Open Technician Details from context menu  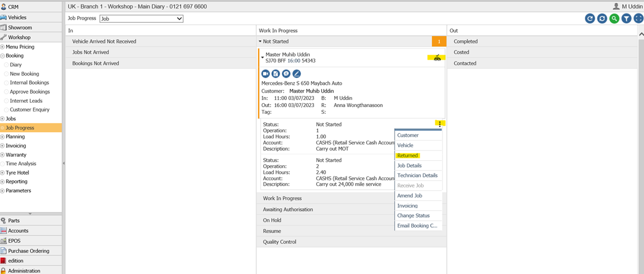419,175
